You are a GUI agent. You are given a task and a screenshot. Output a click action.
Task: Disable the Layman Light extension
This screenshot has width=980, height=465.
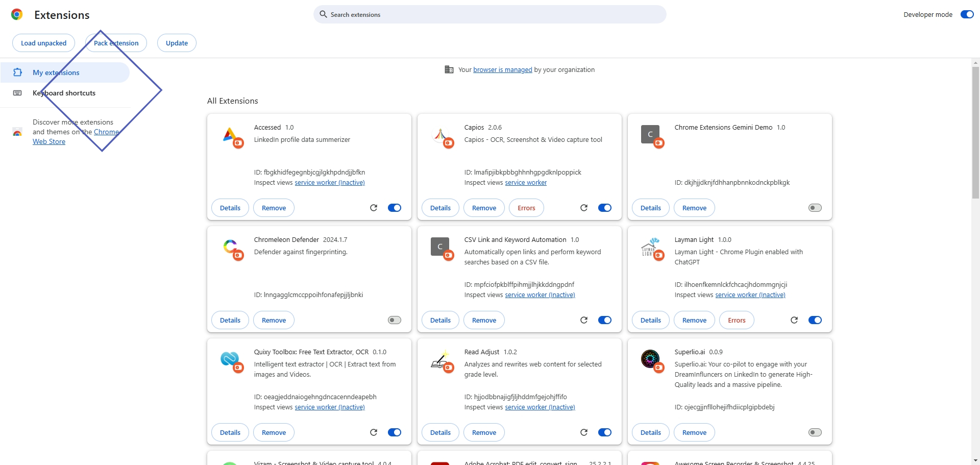(815, 320)
